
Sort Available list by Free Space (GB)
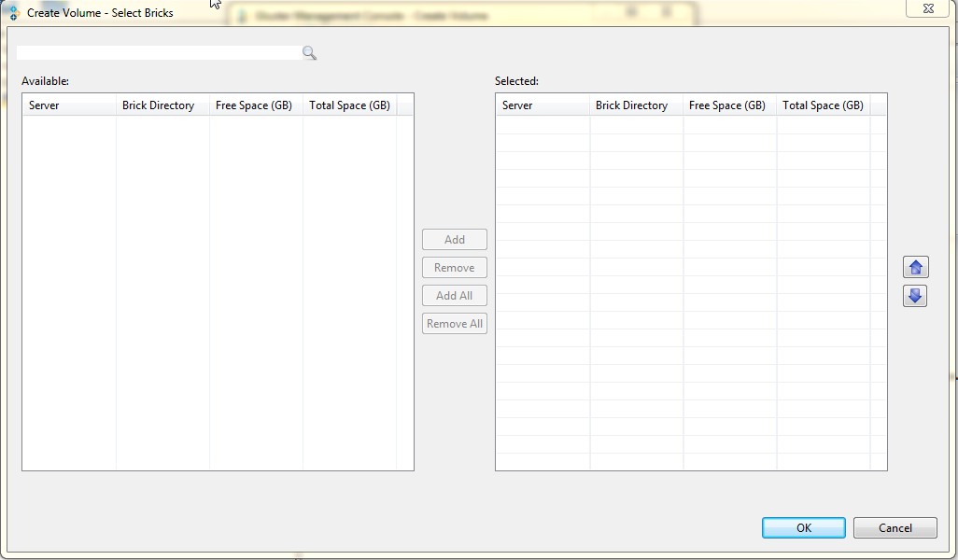(x=256, y=105)
